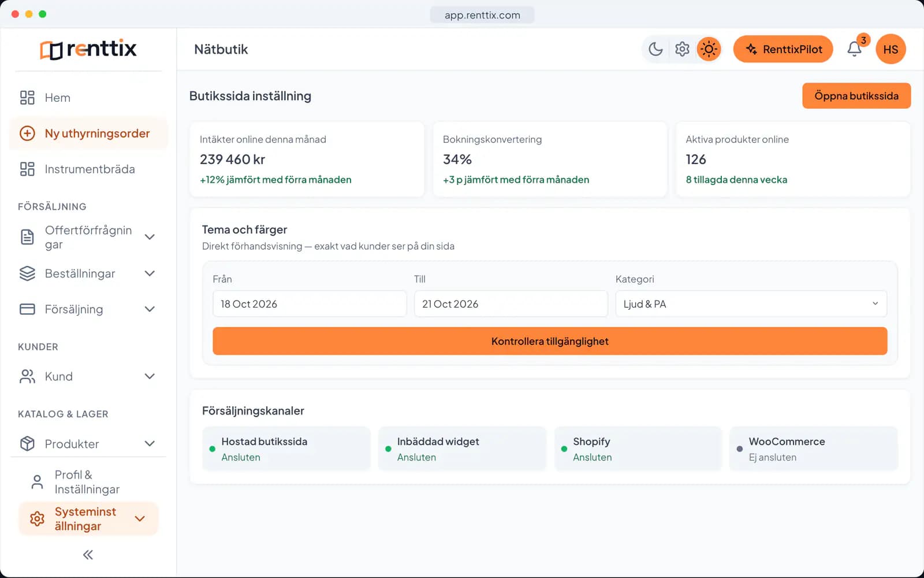This screenshot has height=578, width=924.
Task: Expand Offertförfrågningar chevron
Action: (x=150, y=237)
